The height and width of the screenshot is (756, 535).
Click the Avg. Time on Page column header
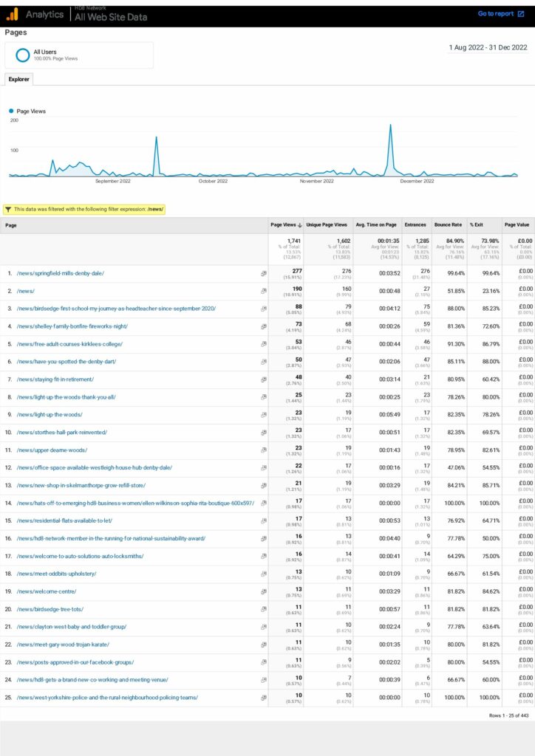375,224
